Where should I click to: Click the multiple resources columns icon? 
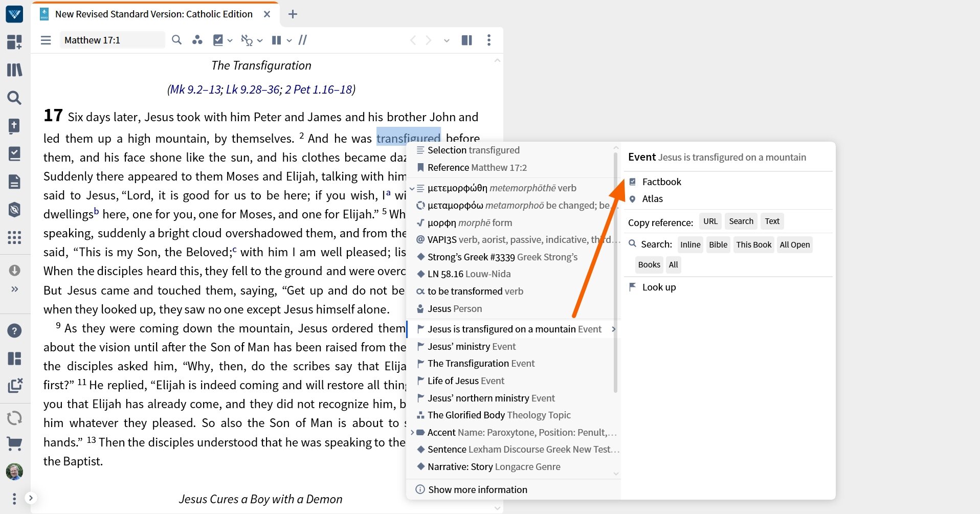276,40
